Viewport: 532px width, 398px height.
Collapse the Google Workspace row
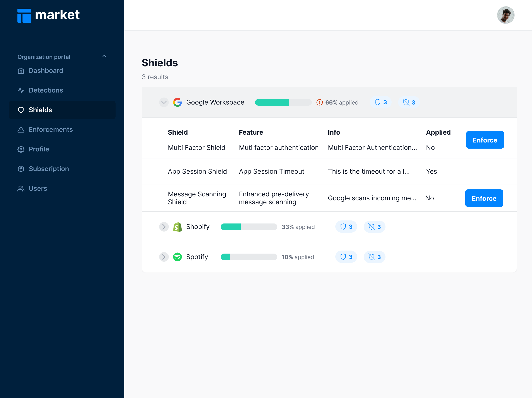pos(164,102)
